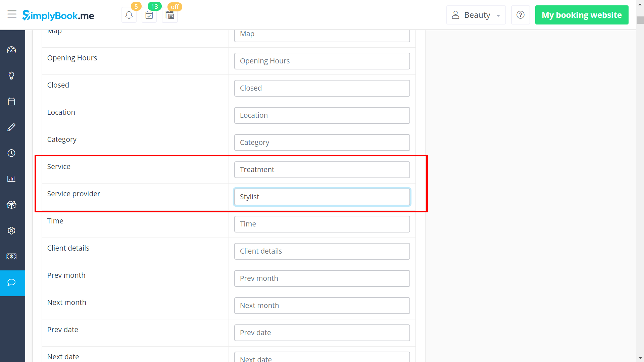Click the SimplyBook.me logo
The height and width of the screenshot is (362, 644).
tap(58, 15)
